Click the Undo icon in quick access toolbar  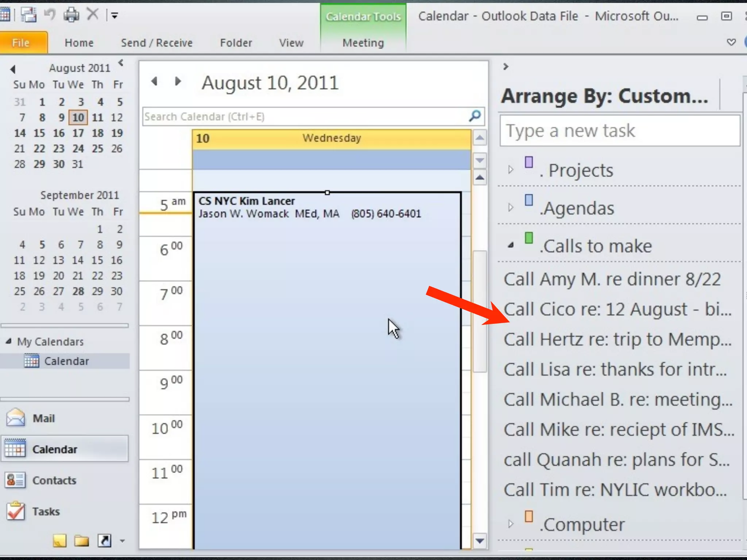click(49, 15)
